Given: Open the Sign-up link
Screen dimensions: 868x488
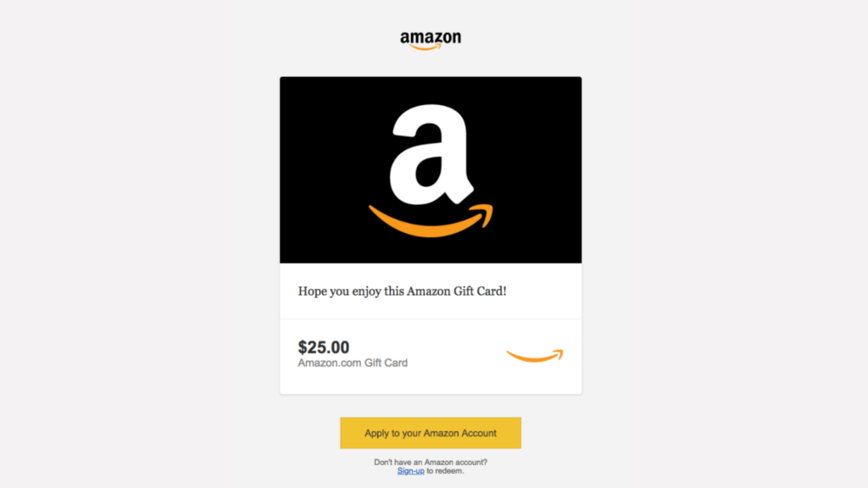Looking at the screenshot, I should pyautogui.click(x=411, y=471).
